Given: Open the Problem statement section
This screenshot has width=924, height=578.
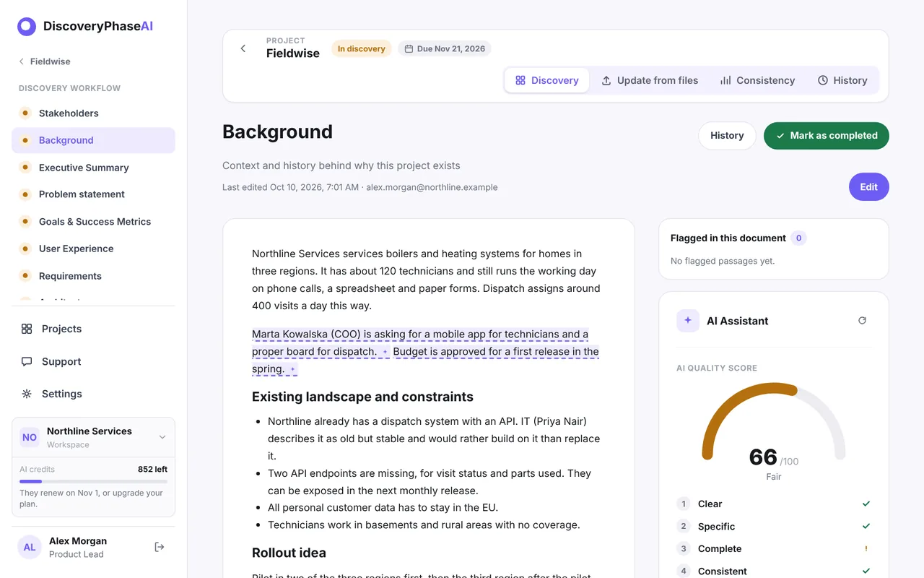Looking at the screenshot, I should click(93, 194).
